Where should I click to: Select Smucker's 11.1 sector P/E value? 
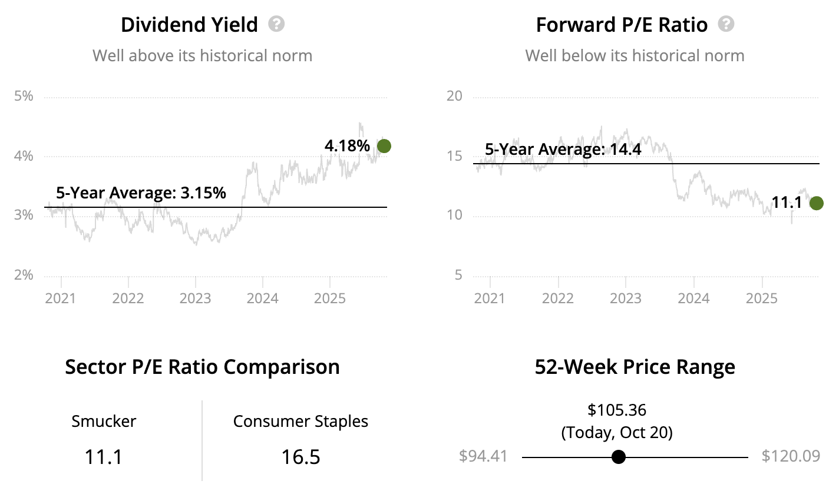click(x=104, y=457)
